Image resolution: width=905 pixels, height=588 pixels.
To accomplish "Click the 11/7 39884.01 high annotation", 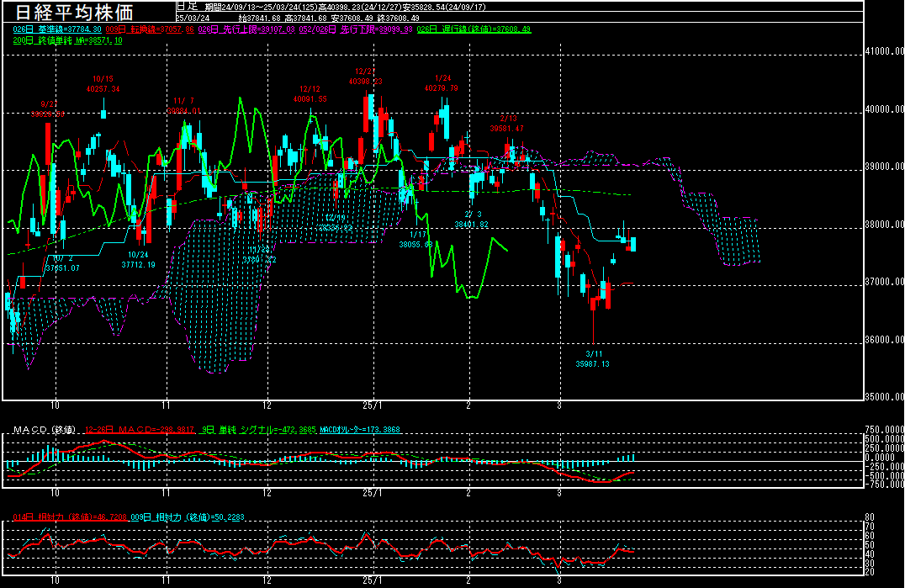I will pyautogui.click(x=184, y=106).
